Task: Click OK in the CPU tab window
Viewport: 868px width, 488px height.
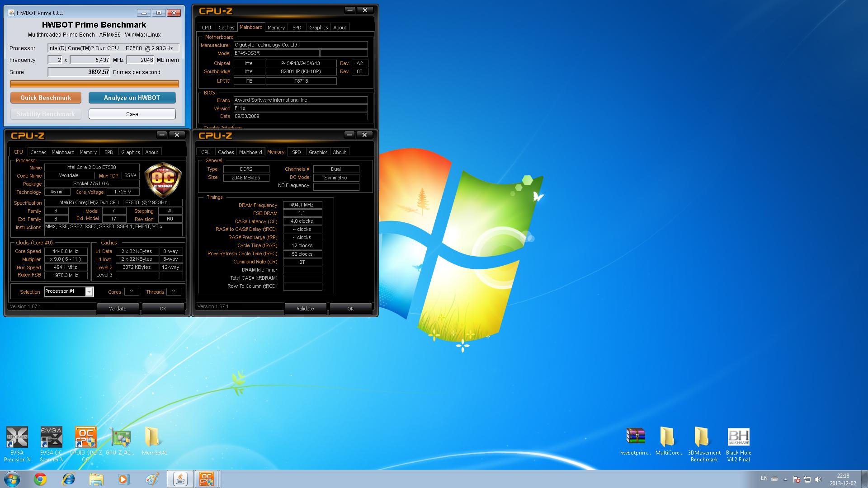Action: (x=163, y=309)
